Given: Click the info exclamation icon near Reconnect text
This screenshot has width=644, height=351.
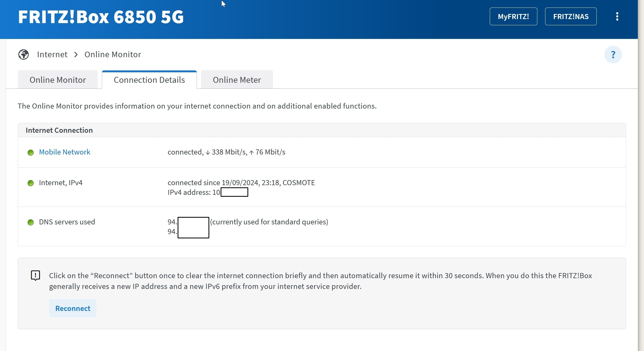Looking at the screenshot, I should pyautogui.click(x=35, y=275).
